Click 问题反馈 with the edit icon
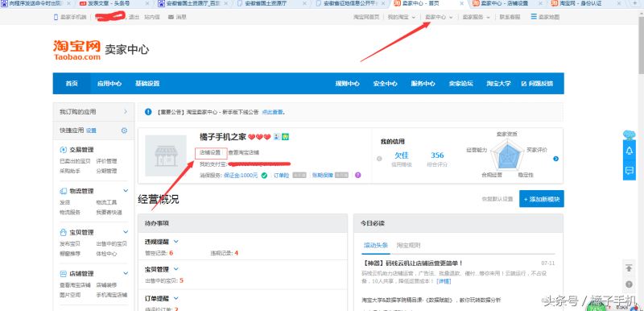Viewport: 644px width, 311px height. pos(537,84)
